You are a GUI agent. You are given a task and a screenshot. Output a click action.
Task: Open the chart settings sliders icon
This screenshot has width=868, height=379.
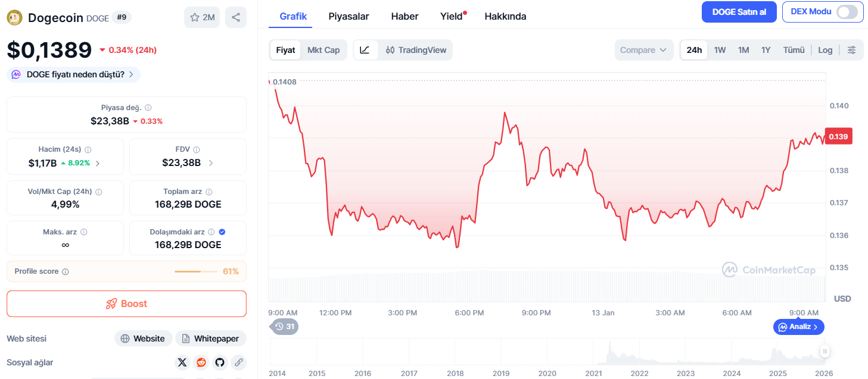pyautogui.click(x=852, y=50)
